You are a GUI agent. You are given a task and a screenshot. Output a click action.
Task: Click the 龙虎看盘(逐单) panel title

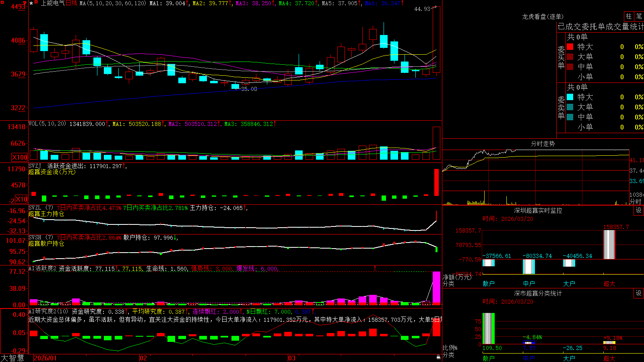pos(543,16)
